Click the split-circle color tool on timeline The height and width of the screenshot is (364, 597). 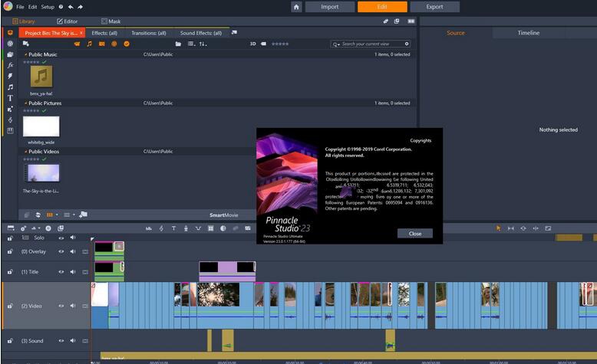(x=223, y=228)
